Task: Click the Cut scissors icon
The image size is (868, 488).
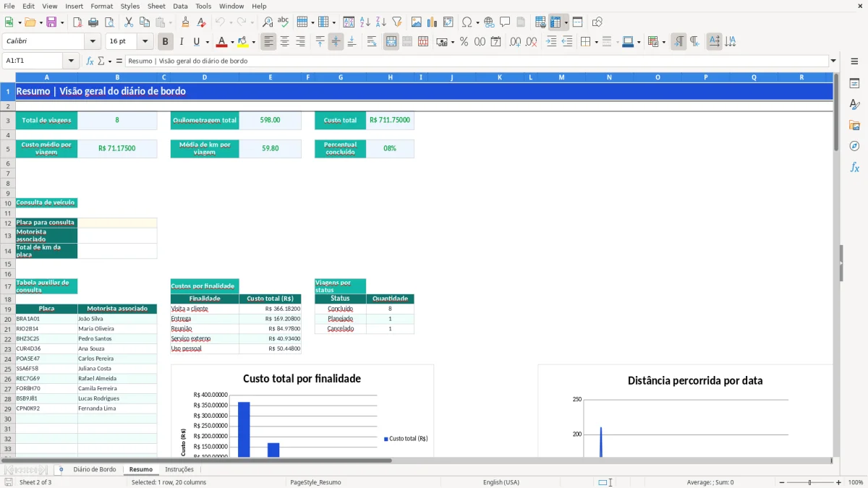Action: point(129,22)
